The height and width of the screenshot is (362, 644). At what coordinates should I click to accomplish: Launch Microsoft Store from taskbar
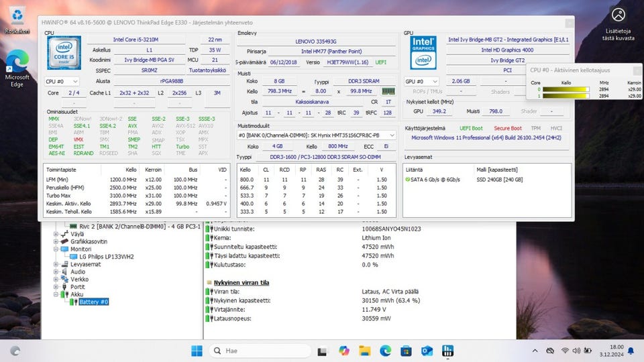pos(407,351)
